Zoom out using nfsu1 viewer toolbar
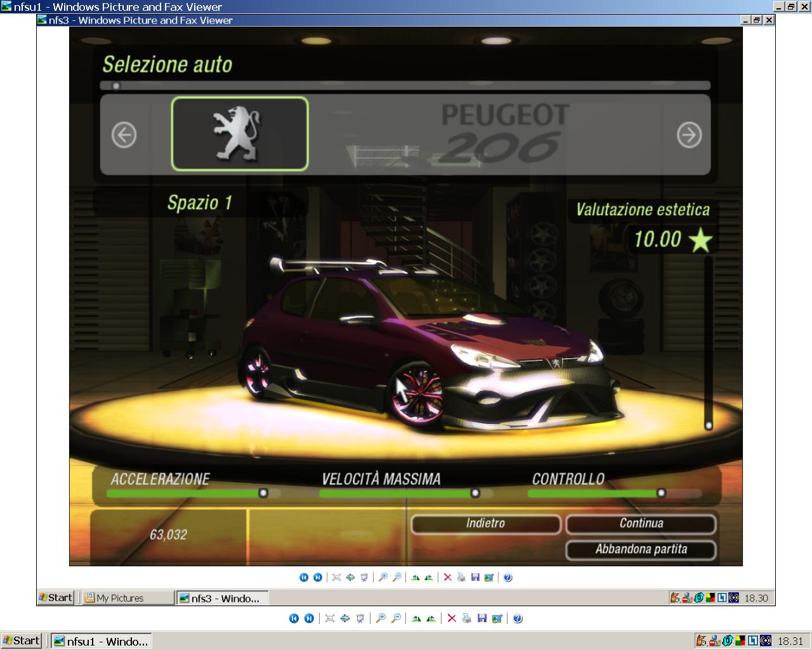812x650 pixels. point(396,618)
